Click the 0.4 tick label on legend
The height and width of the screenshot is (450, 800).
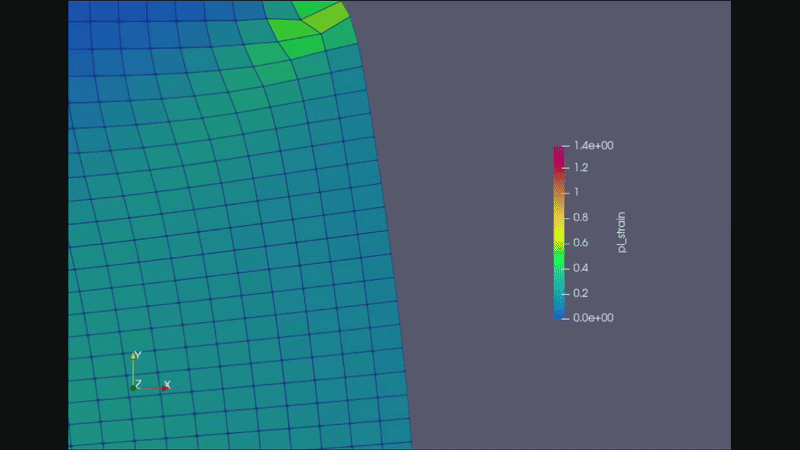[x=580, y=268]
